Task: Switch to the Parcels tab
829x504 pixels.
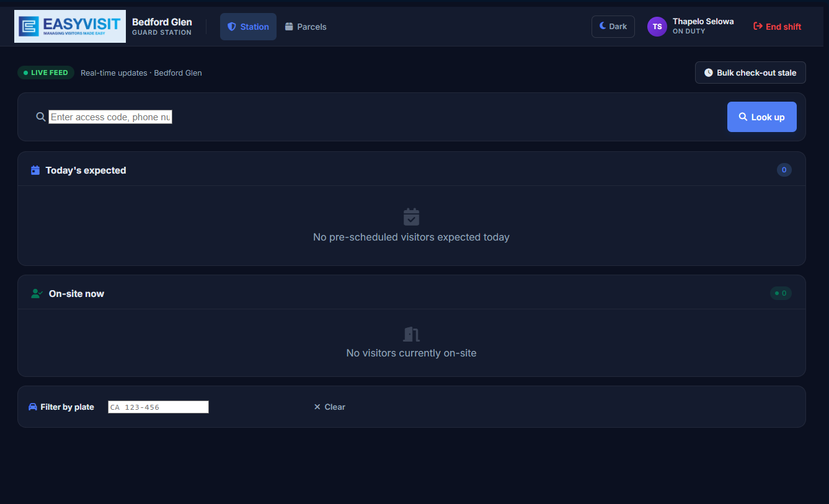Action: (306, 27)
